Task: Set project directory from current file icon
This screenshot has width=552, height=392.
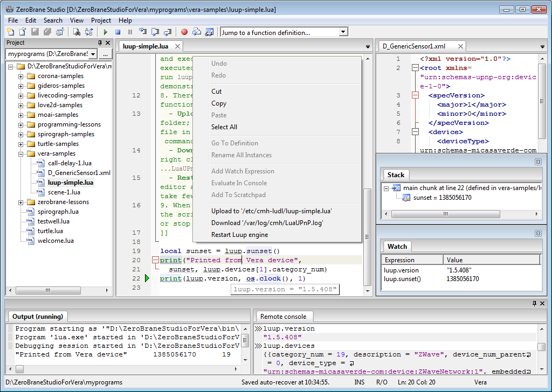Action: pyautogui.click(x=60, y=32)
